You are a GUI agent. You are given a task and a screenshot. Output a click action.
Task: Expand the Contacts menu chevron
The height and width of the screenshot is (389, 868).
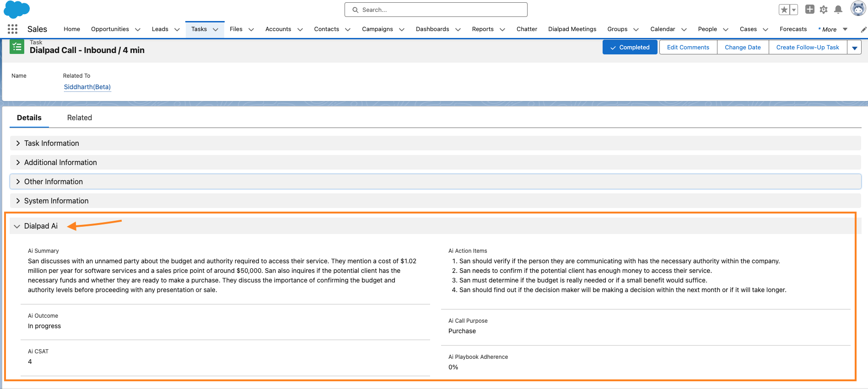[348, 30]
